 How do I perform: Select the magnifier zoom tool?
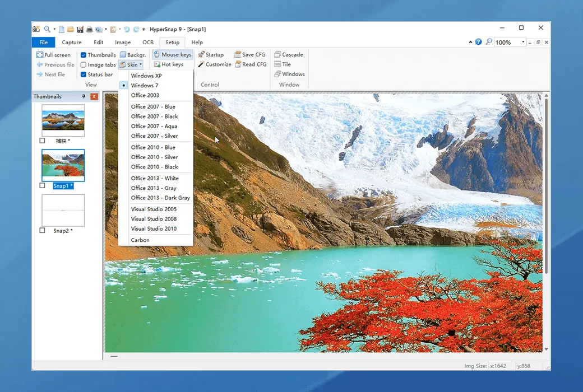tap(47, 29)
